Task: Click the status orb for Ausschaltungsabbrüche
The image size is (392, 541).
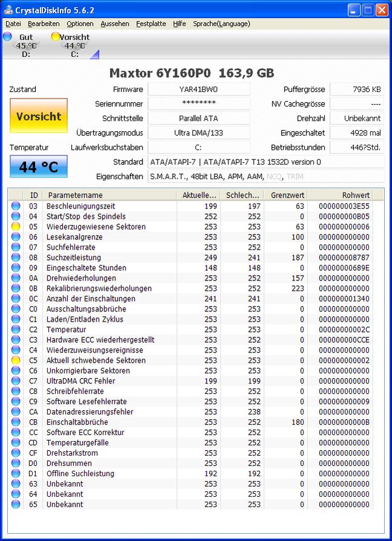Action: click(16, 309)
